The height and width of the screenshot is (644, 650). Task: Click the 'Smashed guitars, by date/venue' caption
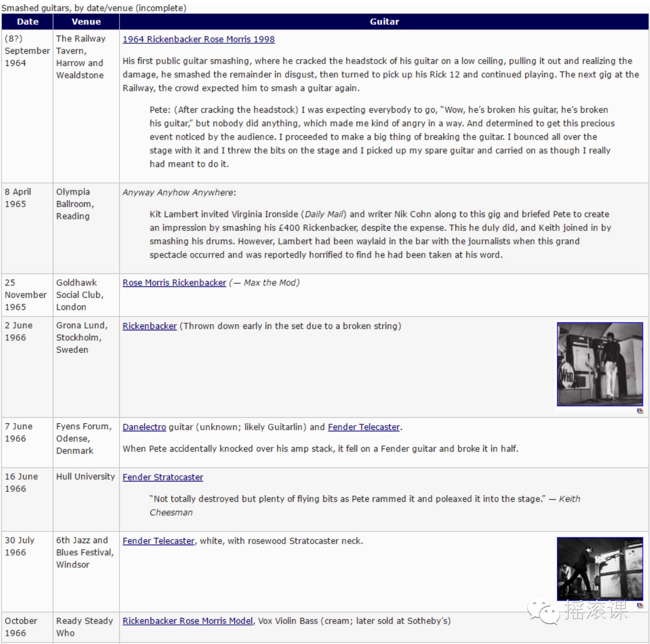(x=94, y=8)
